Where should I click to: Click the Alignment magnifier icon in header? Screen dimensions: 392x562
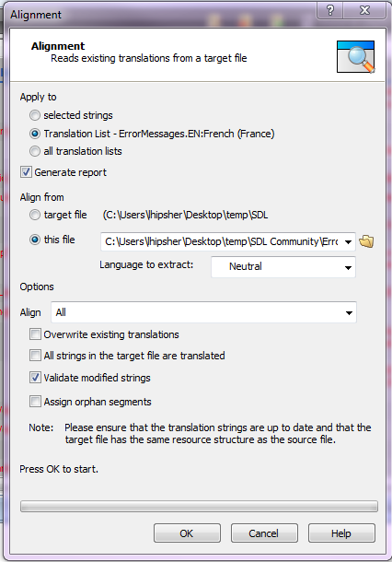355,57
